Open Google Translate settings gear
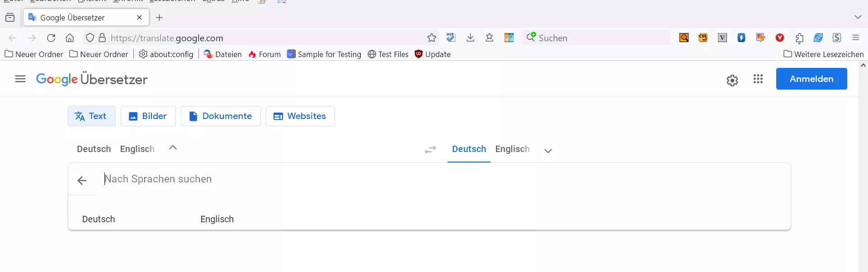 (732, 80)
